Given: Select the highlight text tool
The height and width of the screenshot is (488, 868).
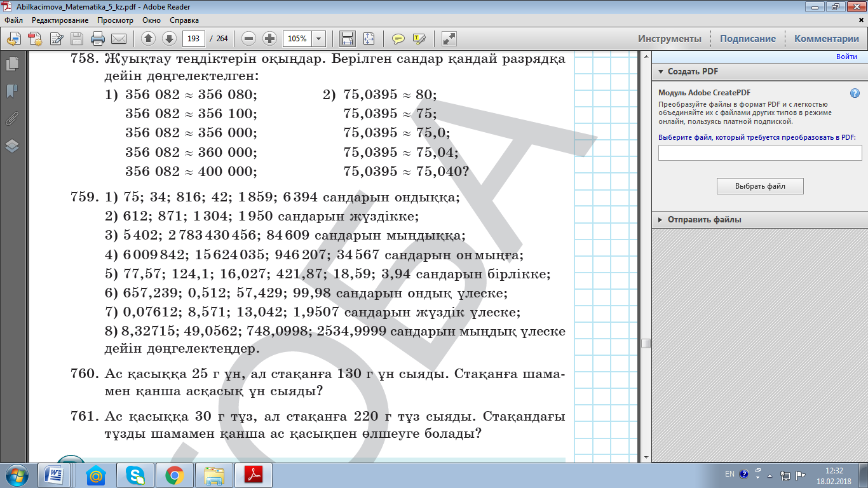Looking at the screenshot, I should click(x=419, y=39).
